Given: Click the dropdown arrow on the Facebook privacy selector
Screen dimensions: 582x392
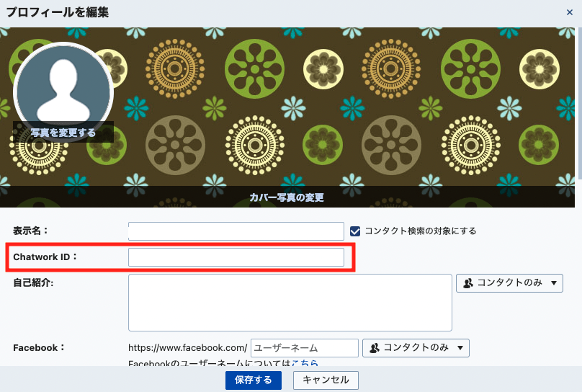Looking at the screenshot, I should [x=460, y=348].
